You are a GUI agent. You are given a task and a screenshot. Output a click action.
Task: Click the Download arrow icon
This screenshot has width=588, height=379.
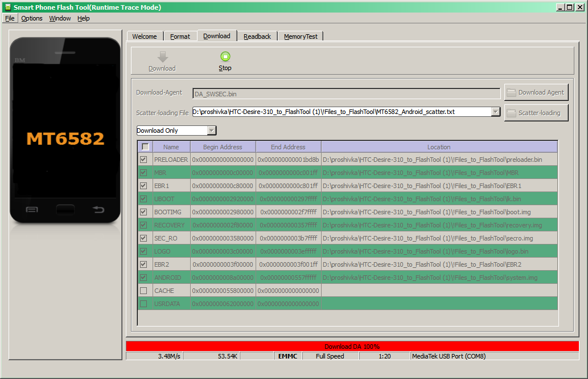click(x=162, y=56)
